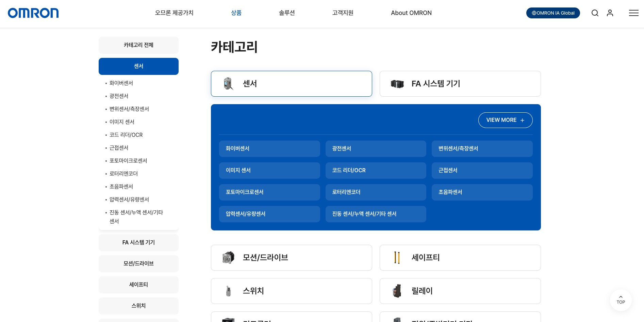Screen dimensions: 644x322
Task: Open the 상품 menu in navigation
Action: (236, 13)
